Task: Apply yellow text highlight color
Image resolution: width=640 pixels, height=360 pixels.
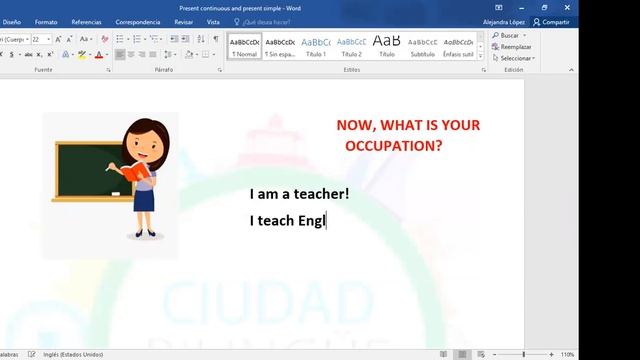Action: [82, 54]
